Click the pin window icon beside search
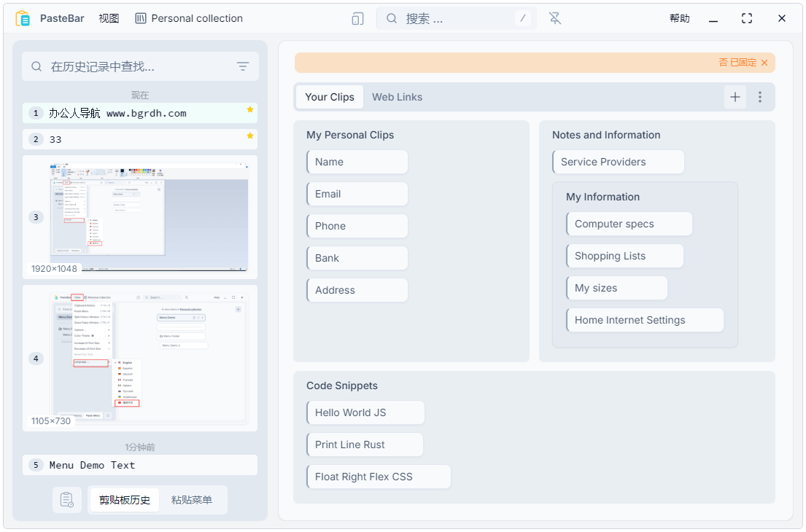Viewport: 806px width, 532px height. click(x=555, y=18)
